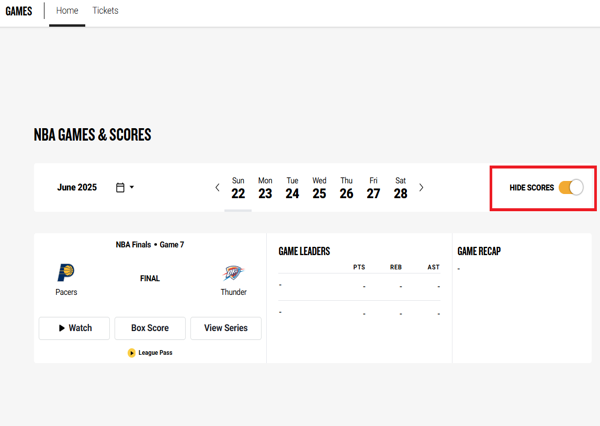
Task: Open the June 2025 month selector
Action: click(x=77, y=187)
